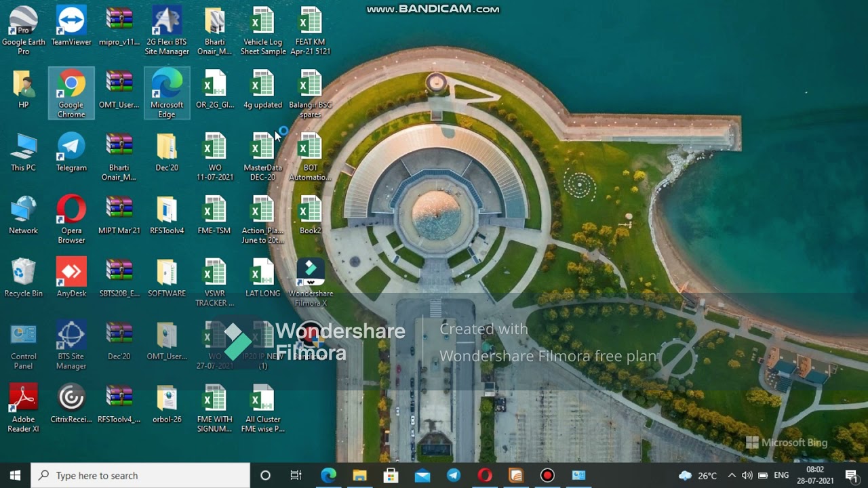Open the Google Earth Pro desktop shortcut

(24, 30)
